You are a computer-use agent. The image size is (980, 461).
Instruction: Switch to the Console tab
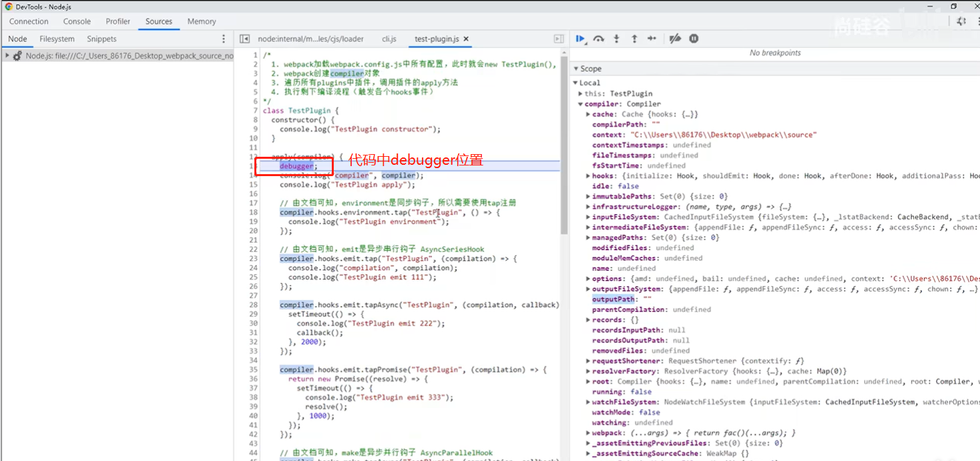[x=77, y=21]
